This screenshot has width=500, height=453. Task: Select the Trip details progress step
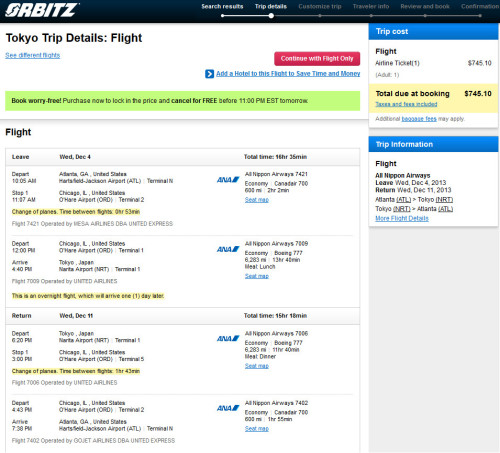(271, 6)
